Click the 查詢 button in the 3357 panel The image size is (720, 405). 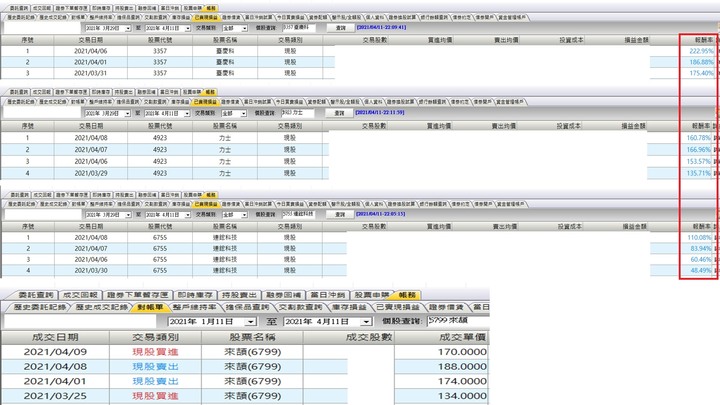[x=340, y=28]
